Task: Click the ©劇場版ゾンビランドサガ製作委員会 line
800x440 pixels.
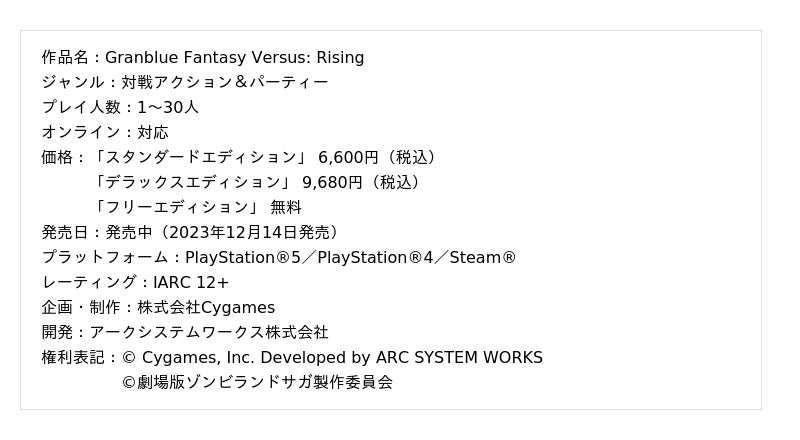Action: [257, 381]
